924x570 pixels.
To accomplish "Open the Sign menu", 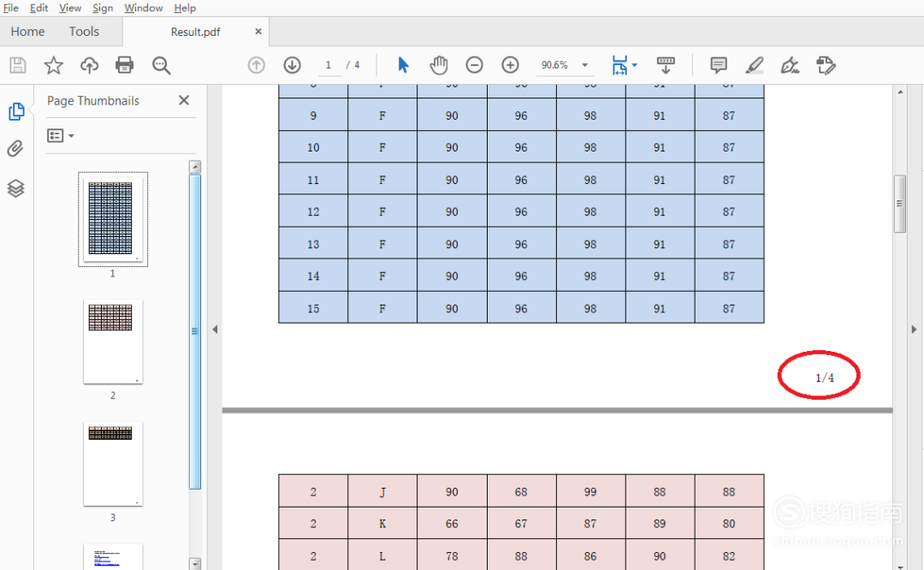I will coord(103,9).
